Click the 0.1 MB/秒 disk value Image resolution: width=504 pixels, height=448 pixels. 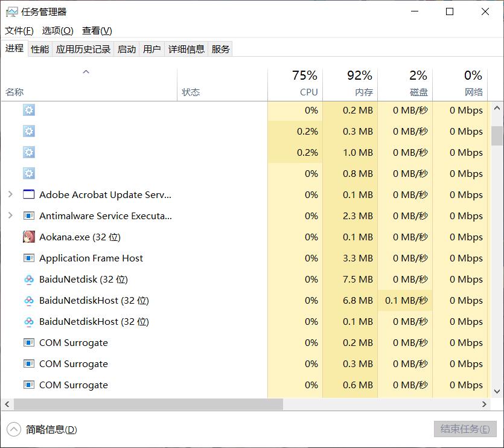coord(406,301)
